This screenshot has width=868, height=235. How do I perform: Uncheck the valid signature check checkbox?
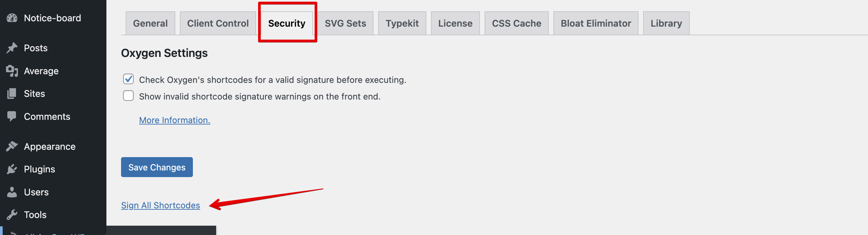coord(128,79)
